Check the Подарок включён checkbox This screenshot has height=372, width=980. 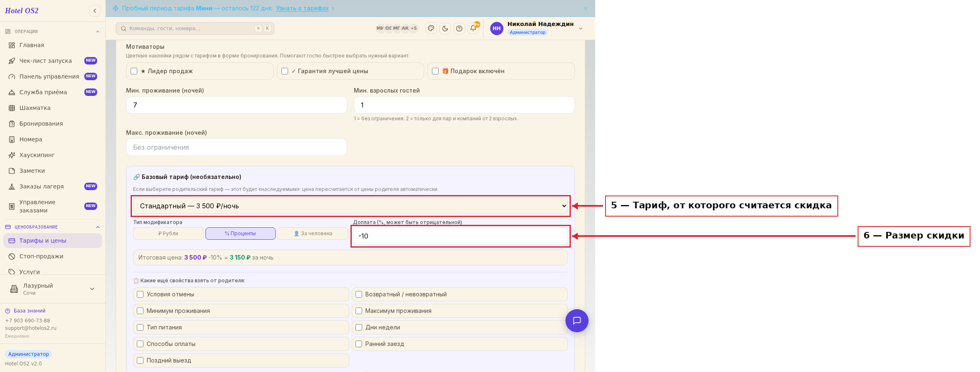(x=435, y=71)
